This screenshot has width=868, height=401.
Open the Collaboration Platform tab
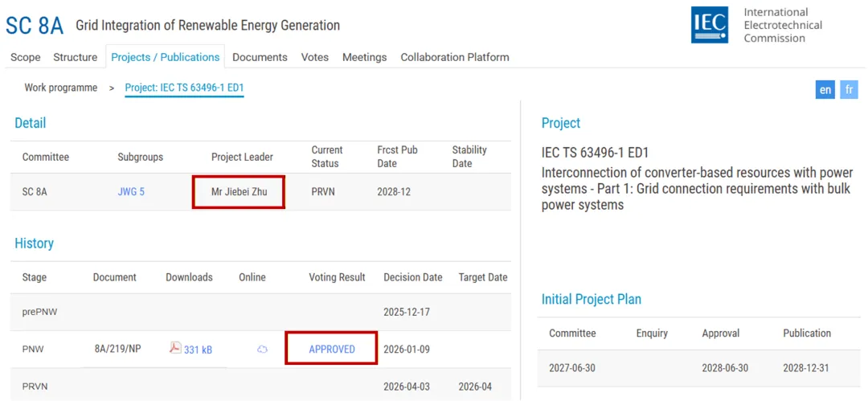(455, 57)
